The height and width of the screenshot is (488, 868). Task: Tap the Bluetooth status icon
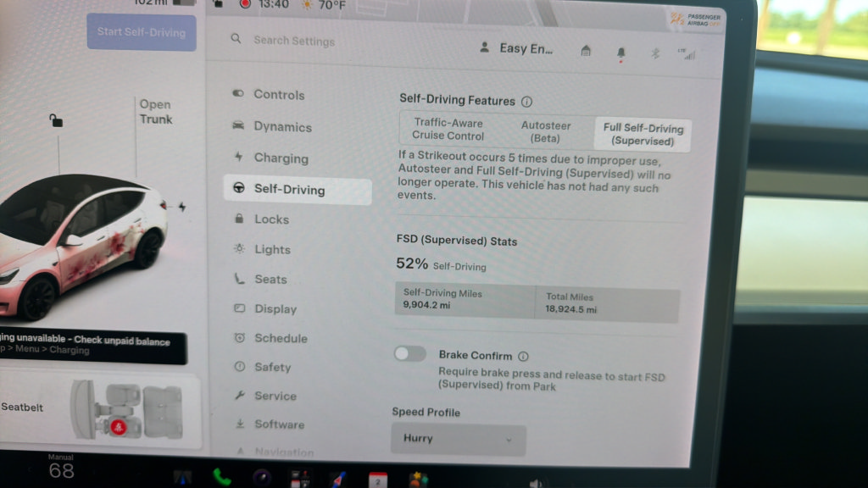coord(655,53)
